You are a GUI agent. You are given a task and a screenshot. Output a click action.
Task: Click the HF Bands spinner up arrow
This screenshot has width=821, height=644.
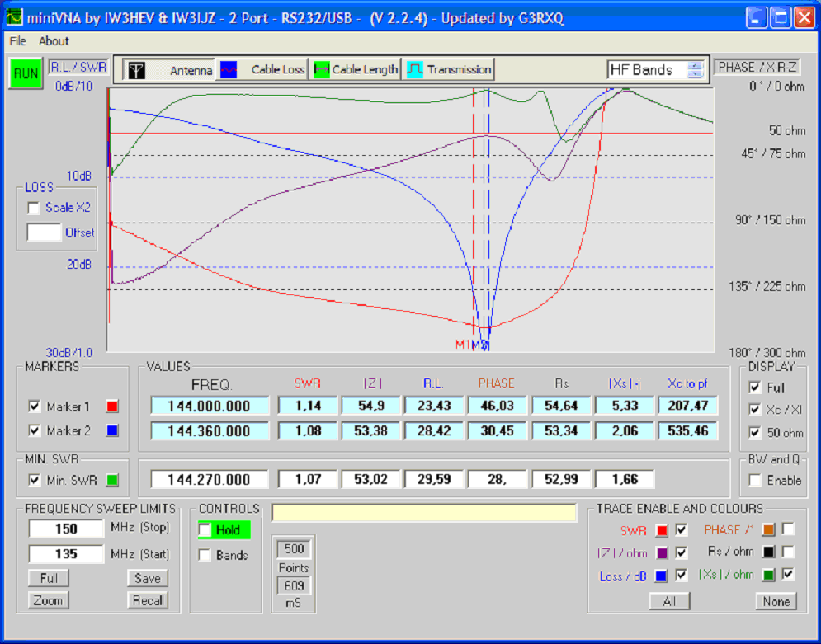point(696,66)
